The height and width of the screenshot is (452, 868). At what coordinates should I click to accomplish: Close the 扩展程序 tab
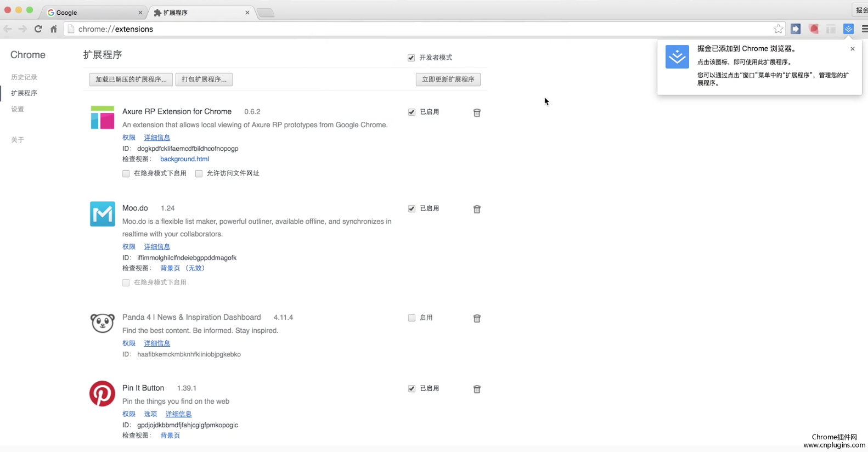[x=247, y=13]
